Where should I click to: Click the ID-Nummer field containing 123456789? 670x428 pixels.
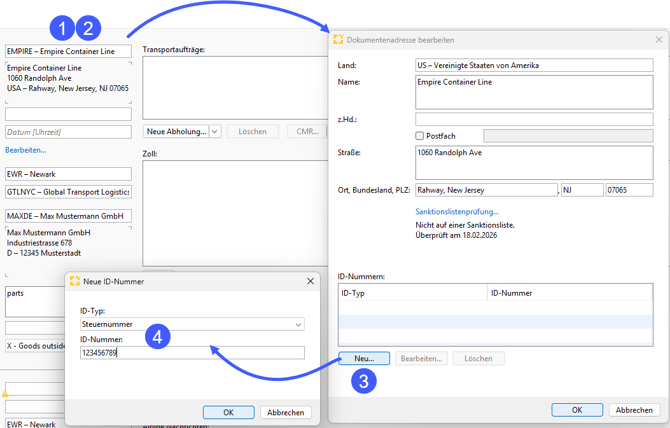(192, 353)
